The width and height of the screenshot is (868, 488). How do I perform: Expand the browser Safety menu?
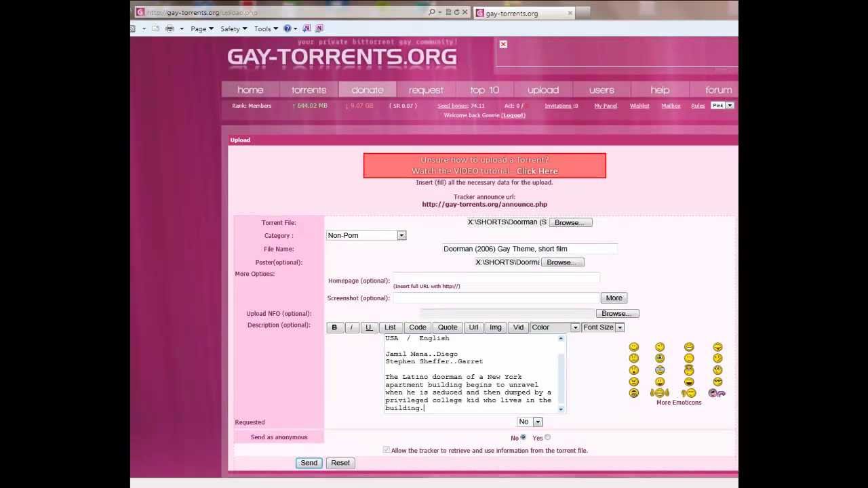click(x=233, y=28)
